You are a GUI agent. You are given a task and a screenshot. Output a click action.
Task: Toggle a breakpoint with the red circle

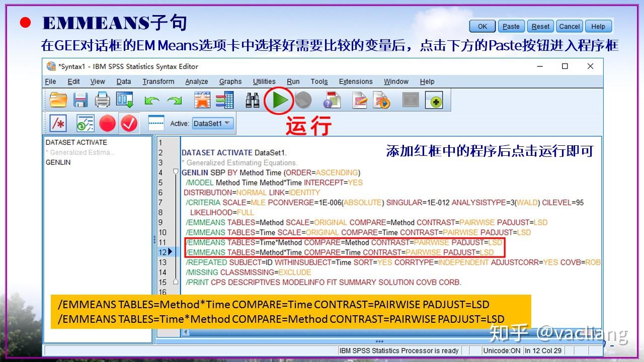point(107,122)
